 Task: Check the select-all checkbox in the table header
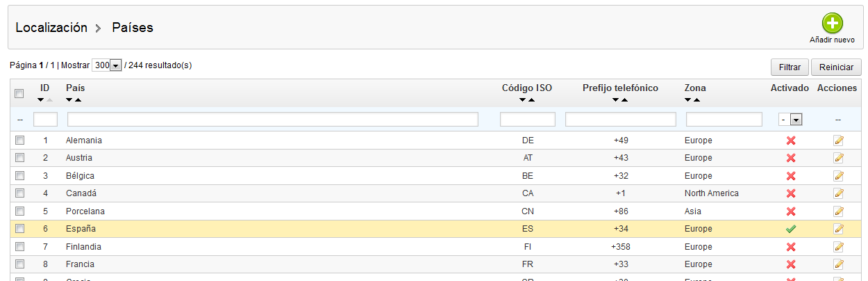point(19,93)
